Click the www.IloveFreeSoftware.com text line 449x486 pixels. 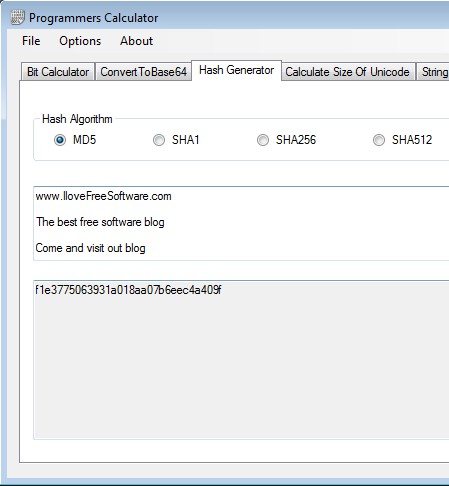point(103,196)
